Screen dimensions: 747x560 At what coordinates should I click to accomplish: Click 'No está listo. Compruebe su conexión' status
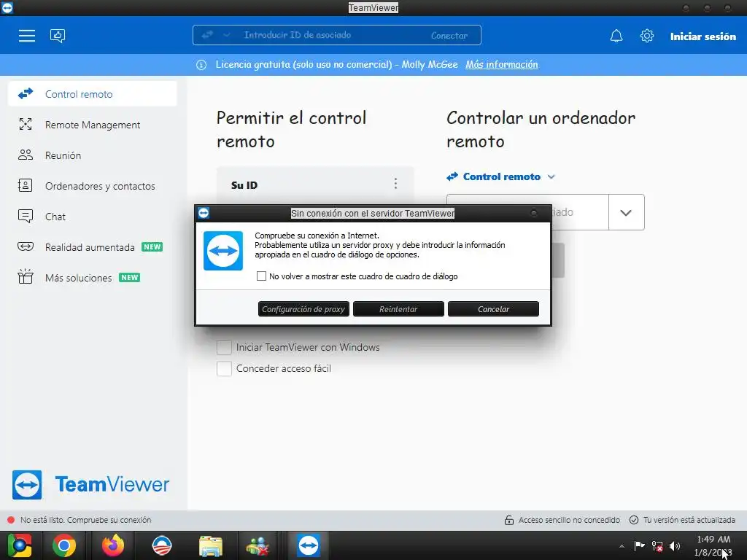(x=86, y=520)
